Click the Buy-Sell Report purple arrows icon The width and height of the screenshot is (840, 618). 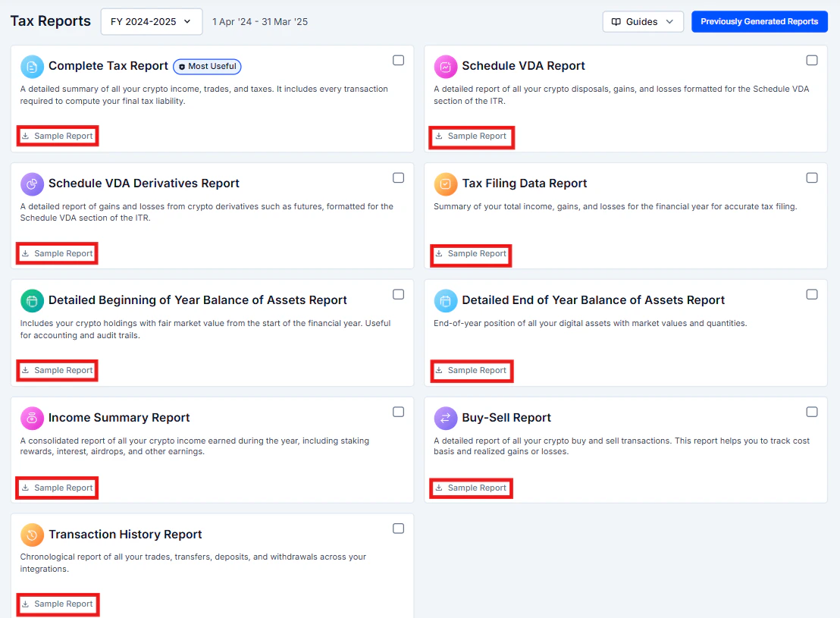[446, 418]
